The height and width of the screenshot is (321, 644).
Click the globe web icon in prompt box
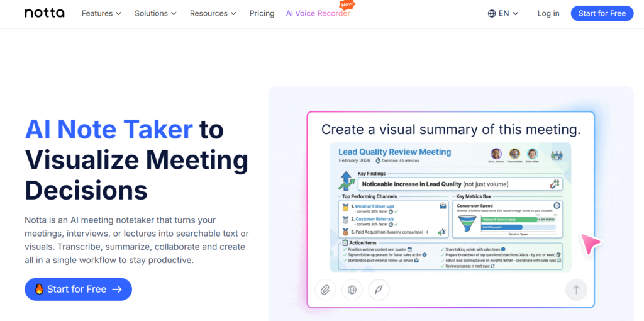[352, 290]
